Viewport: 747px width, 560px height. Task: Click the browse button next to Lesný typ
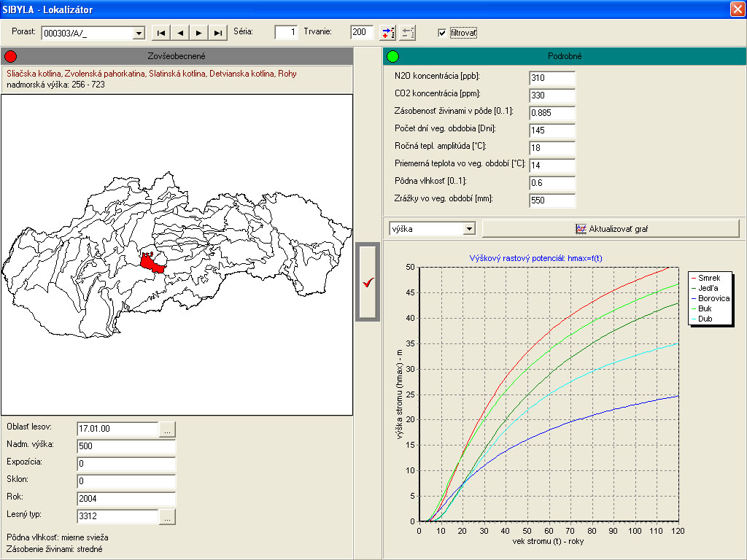[x=168, y=516]
